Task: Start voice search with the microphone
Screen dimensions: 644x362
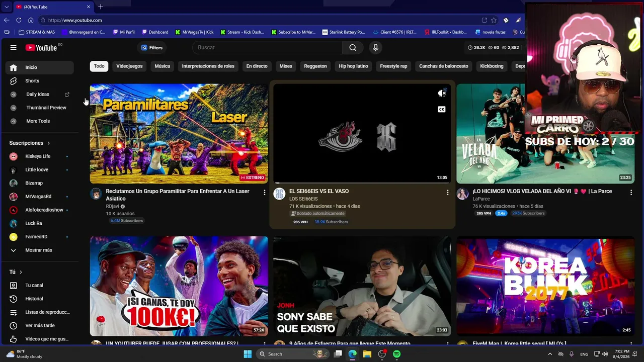Action: (375, 48)
